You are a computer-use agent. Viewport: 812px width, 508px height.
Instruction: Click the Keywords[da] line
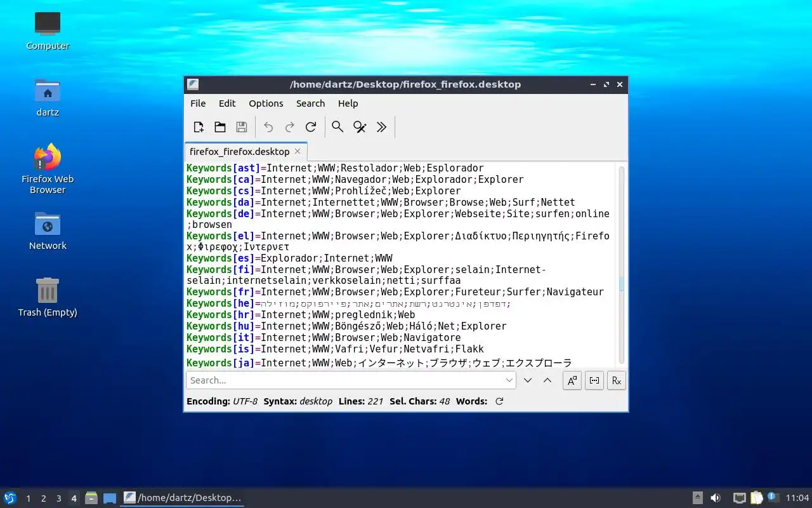point(381,203)
